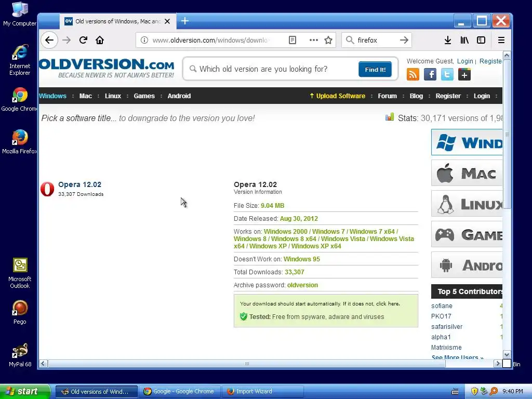Click the RSS feed icon
The width and height of the screenshot is (532, 399).
pos(413,74)
